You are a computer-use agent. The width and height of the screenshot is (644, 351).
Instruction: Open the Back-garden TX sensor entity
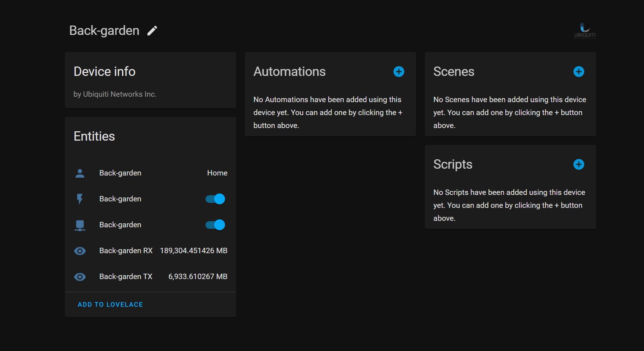coord(150,277)
